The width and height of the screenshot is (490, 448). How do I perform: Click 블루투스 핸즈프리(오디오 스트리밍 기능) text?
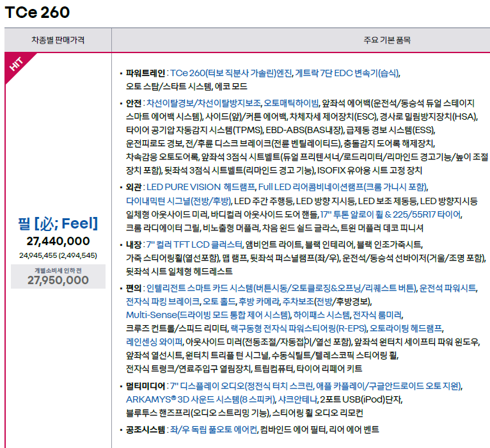(x=198, y=413)
